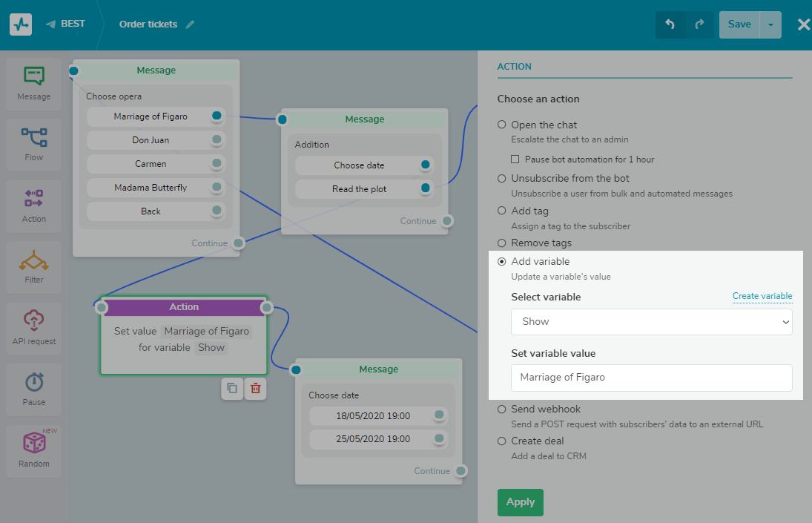
Task: Duplicate the Action block with copy icon
Action: point(232,389)
